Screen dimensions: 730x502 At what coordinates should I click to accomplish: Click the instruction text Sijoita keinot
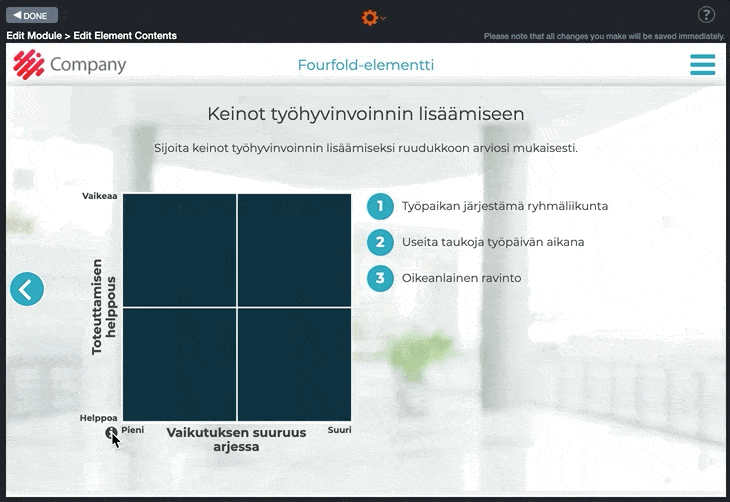click(x=365, y=148)
